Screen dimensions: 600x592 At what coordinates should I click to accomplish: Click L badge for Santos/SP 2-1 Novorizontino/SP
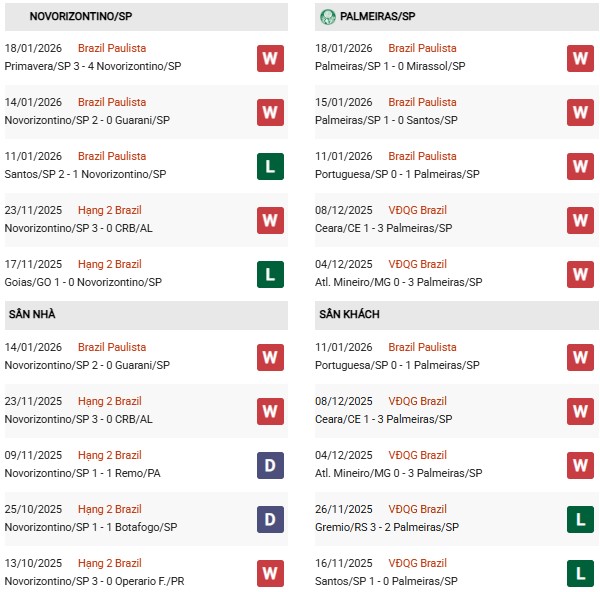click(x=270, y=166)
